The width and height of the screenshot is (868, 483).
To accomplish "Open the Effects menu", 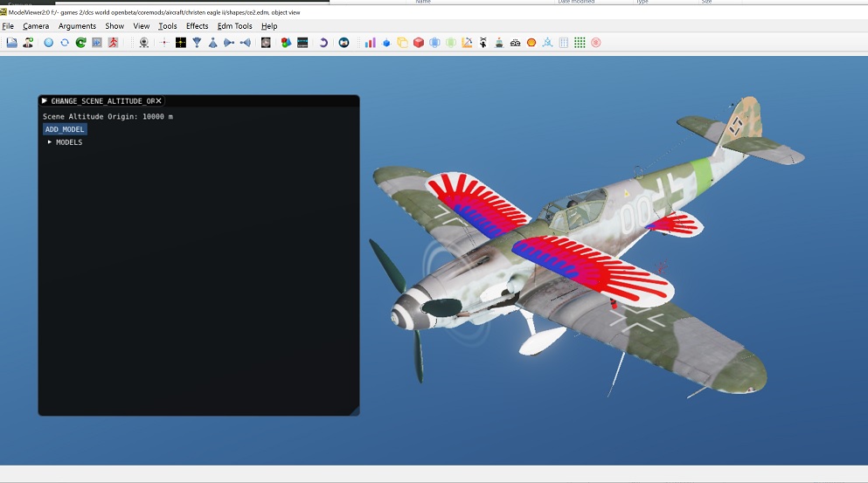I will 197,26.
